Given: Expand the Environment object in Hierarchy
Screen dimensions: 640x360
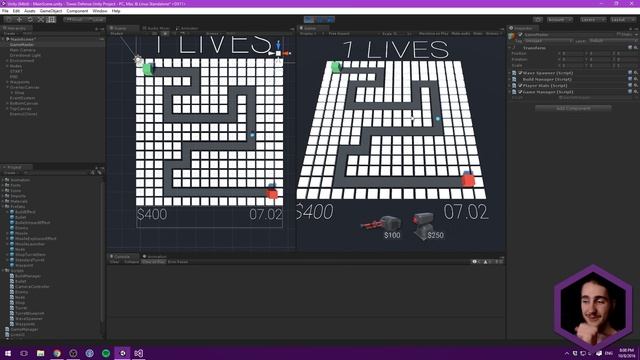Looking at the screenshot, I should (x=7, y=60).
